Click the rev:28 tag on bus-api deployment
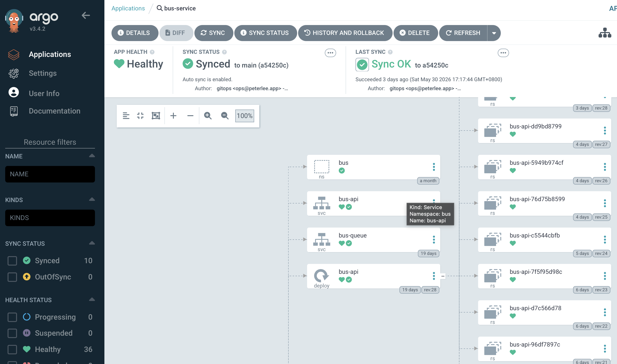Viewport: 617px width, 364px height. 430,290
